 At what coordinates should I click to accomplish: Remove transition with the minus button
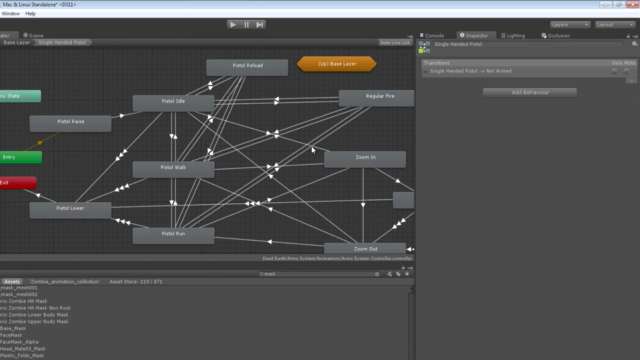click(x=631, y=80)
